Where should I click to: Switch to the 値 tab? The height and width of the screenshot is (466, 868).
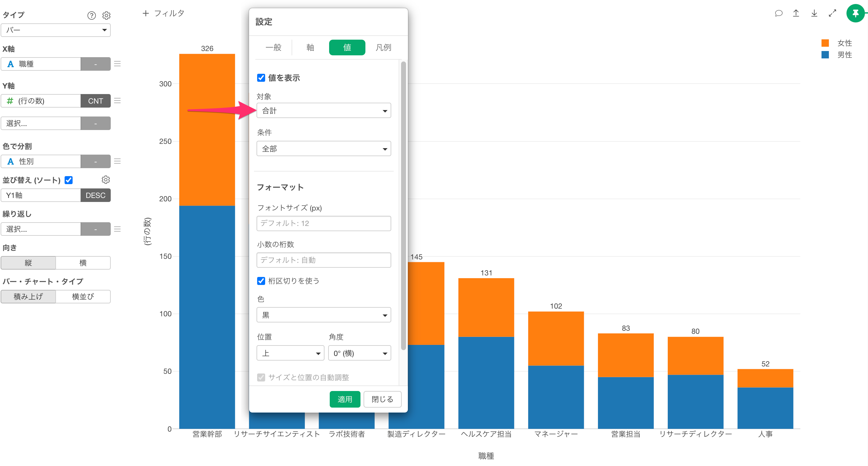pos(347,47)
